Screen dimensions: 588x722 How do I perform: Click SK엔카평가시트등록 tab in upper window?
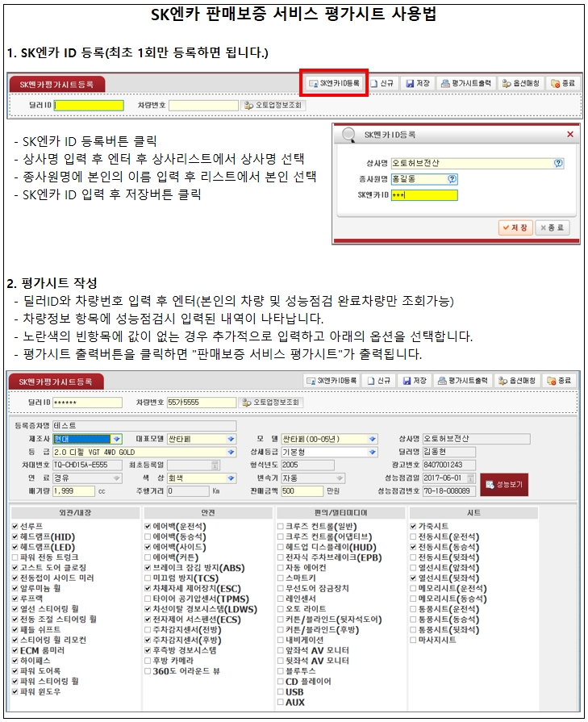pyautogui.click(x=56, y=85)
